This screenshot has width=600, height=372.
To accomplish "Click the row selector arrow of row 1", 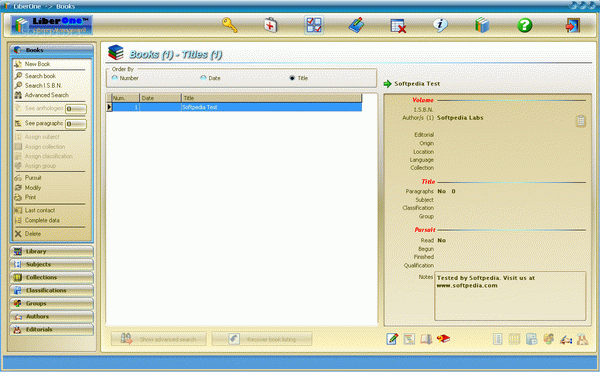I will (109, 107).
